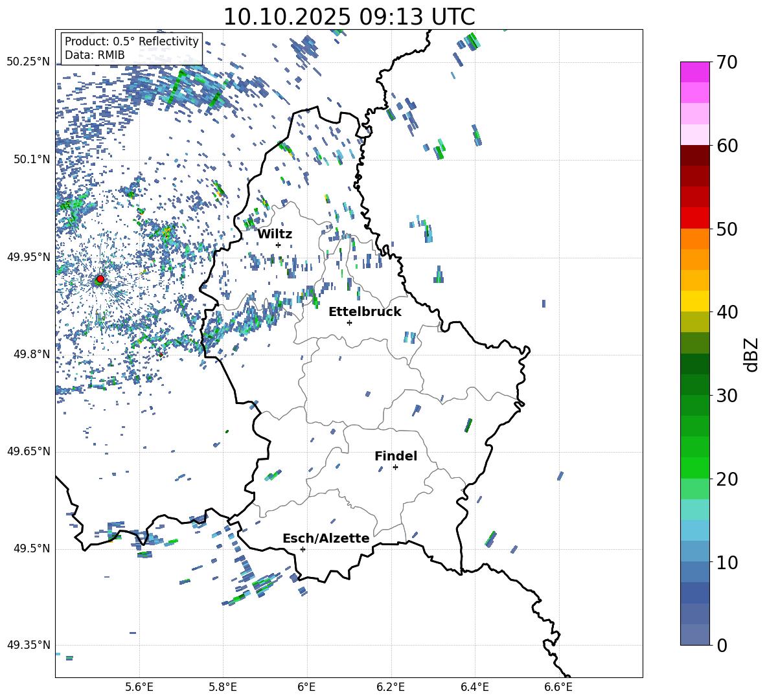
Task: Click the 60 tick label on colorbar
Action: tap(728, 146)
